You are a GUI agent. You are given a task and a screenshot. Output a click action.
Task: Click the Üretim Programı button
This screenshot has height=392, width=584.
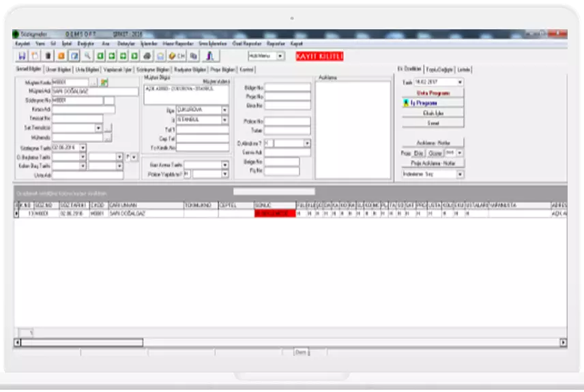[433, 92]
